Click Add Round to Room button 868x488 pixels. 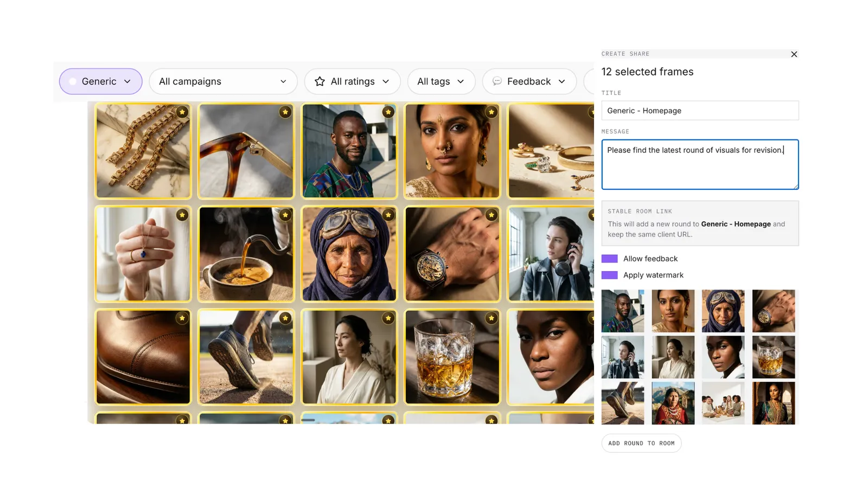pyautogui.click(x=641, y=443)
